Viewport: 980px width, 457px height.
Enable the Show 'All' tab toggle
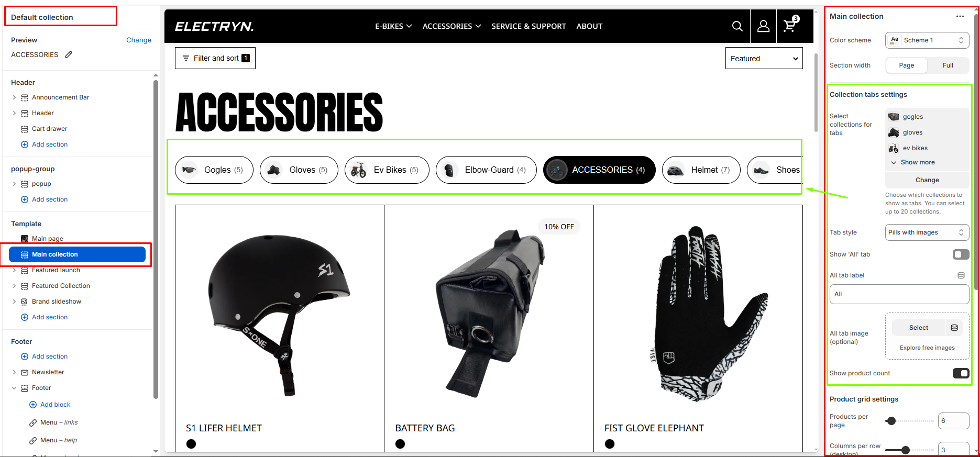[x=961, y=254]
